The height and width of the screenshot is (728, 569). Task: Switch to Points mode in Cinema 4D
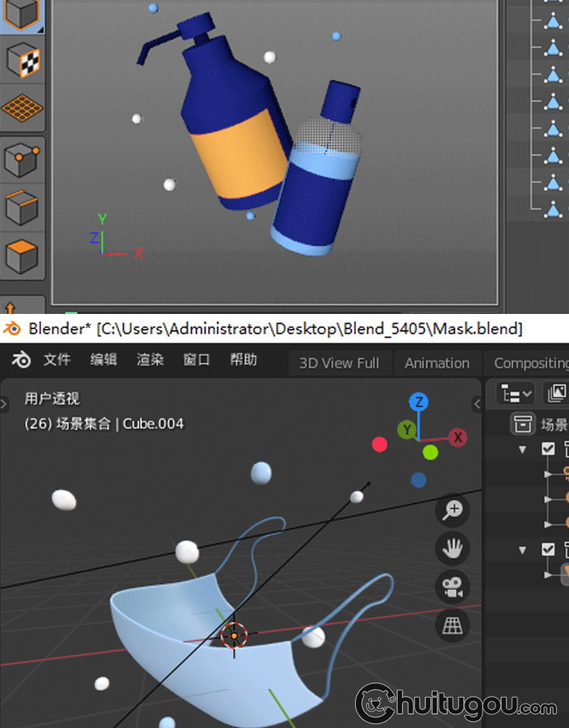pyautogui.click(x=23, y=159)
